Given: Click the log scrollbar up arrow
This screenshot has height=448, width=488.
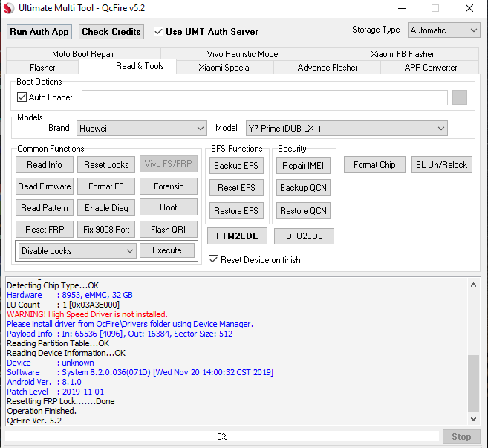Looking at the screenshot, I should [x=473, y=285].
